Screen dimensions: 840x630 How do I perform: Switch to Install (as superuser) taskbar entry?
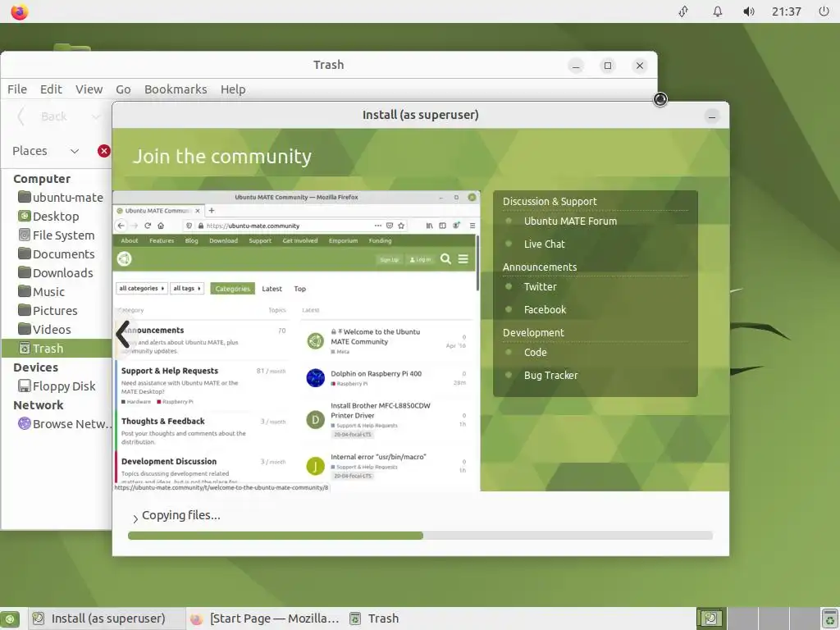pos(106,619)
